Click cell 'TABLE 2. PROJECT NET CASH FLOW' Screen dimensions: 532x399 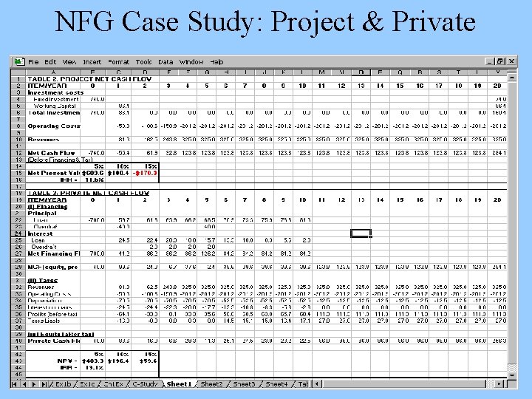[x=89, y=79]
